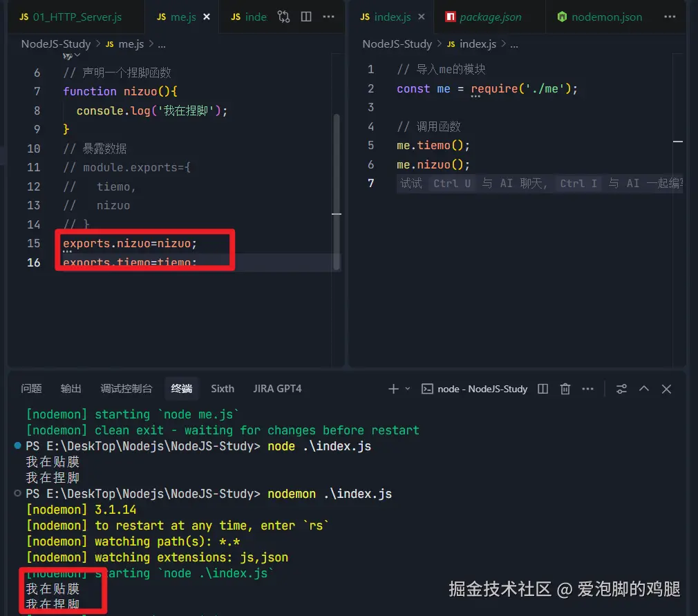Open the 01_HTTP_Server.js tab
The width and height of the screenshot is (698, 616).
click(x=70, y=17)
